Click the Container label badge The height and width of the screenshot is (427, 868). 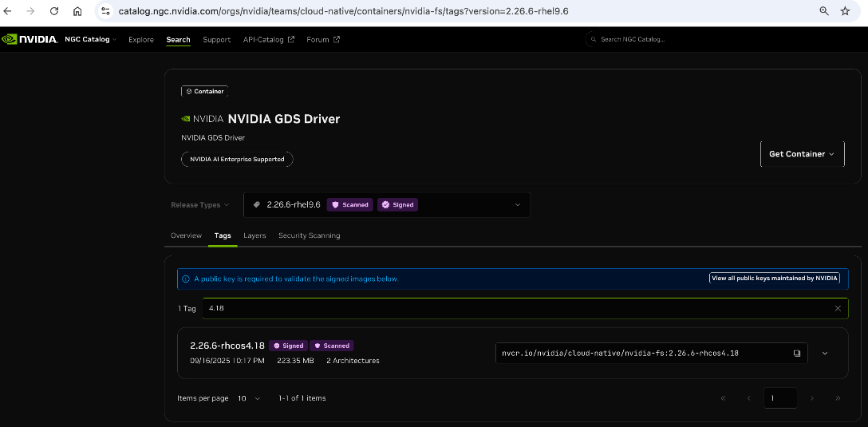coord(204,91)
